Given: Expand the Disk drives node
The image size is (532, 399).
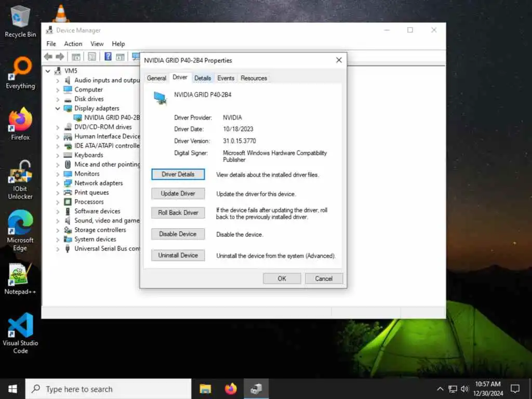Looking at the screenshot, I should [58, 99].
